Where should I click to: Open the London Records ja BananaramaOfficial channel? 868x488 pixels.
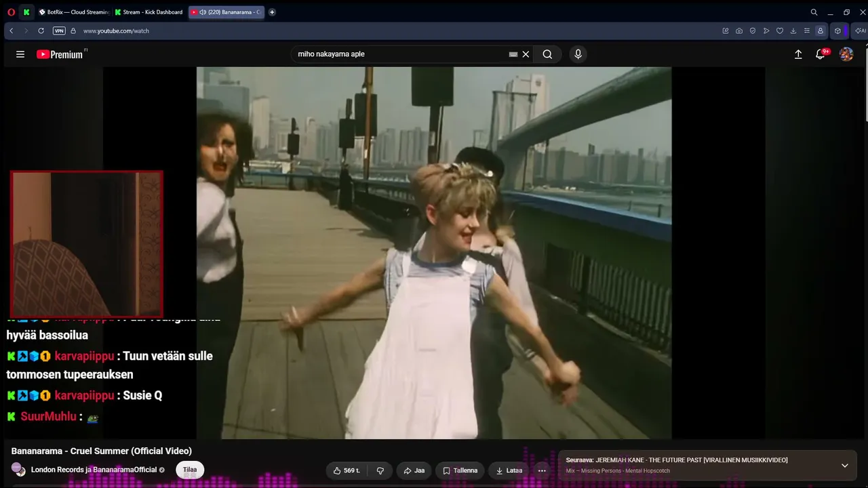click(x=94, y=470)
